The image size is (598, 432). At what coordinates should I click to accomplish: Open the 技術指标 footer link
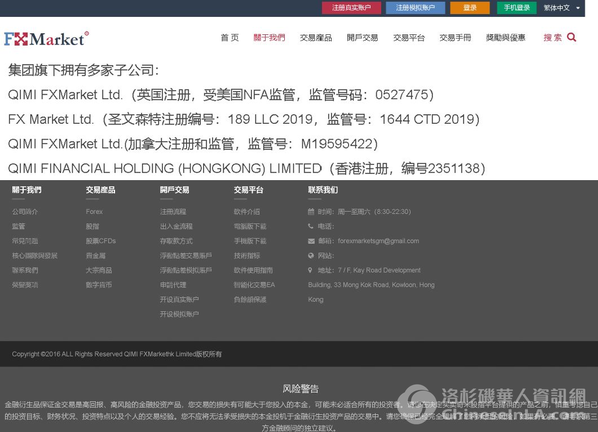pos(247,255)
